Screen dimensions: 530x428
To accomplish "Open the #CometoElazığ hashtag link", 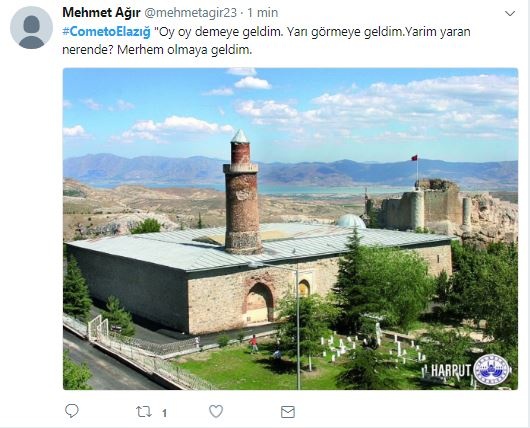I will 106,32.
